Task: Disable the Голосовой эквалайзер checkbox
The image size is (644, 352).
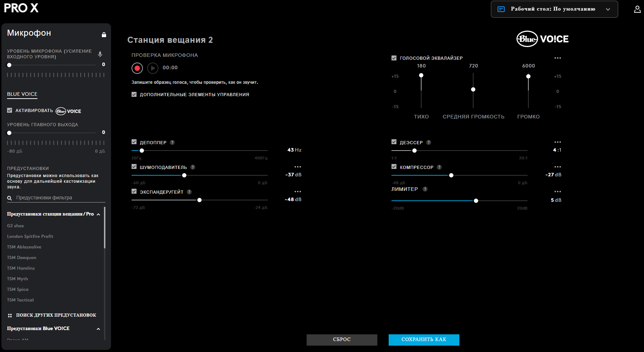Action: tap(394, 58)
